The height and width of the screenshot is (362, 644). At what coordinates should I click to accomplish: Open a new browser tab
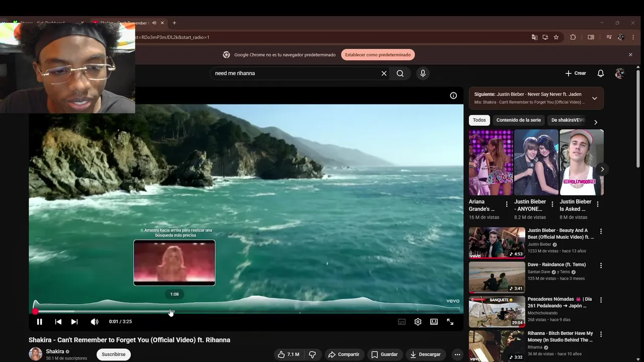point(174,23)
